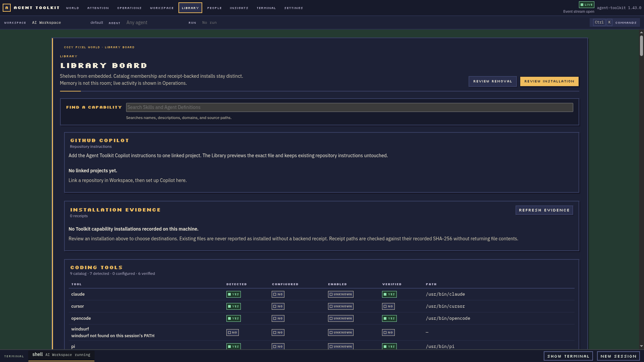The height and width of the screenshot is (362, 644).
Task: Click the scrollbar down arrow
Action: (641, 346)
